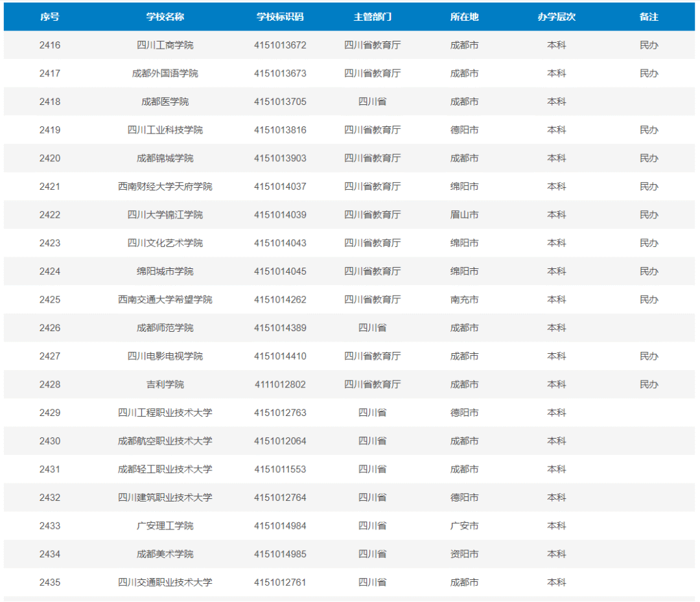
Task: Click school code 4151014985
Action: [x=281, y=554]
